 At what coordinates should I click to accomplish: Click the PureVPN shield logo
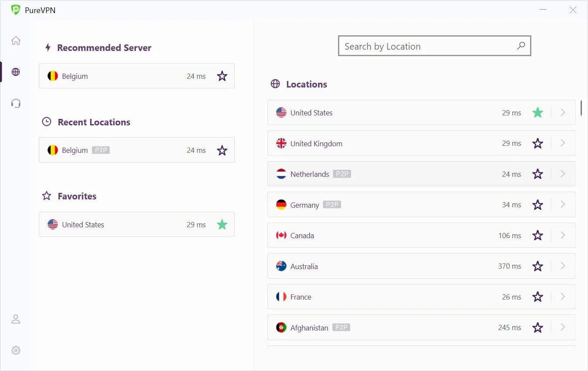16,10
